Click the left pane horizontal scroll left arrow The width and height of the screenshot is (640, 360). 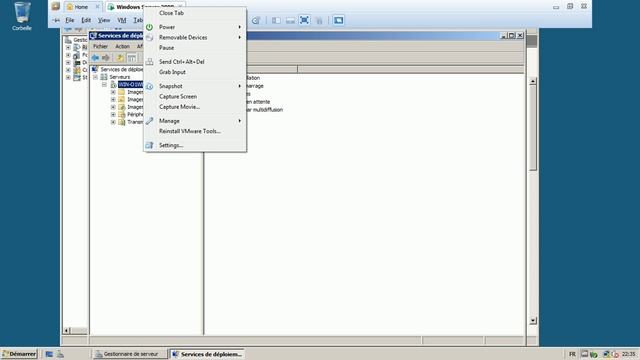(x=67, y=330)
